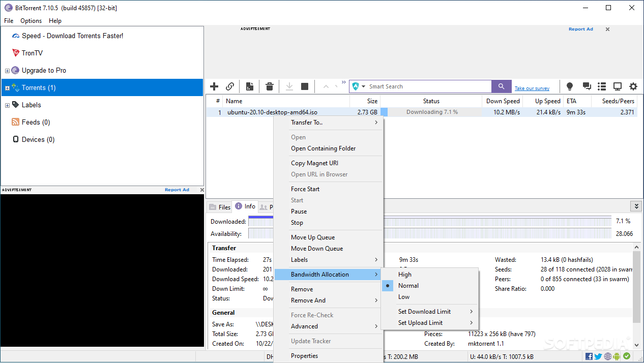644x363 pixels.
Task: Choose Open Containing Folder
Action: pyautogui.click(x=328, y=148)
